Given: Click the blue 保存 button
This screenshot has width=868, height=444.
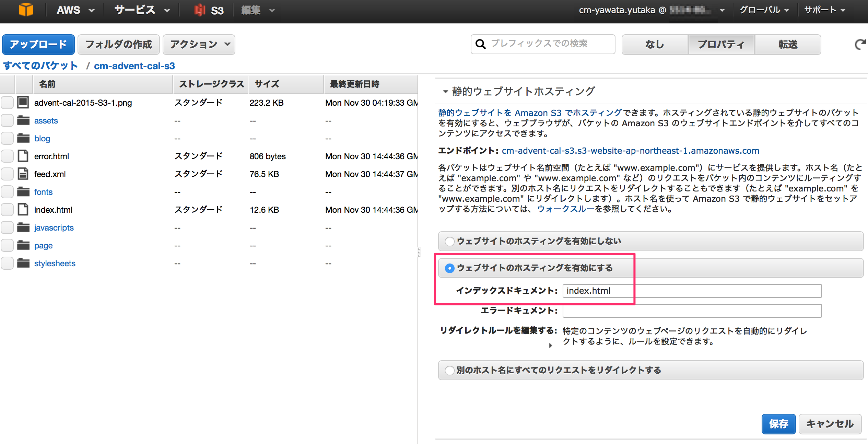Looking at the screenshot, I should [778, 424].
